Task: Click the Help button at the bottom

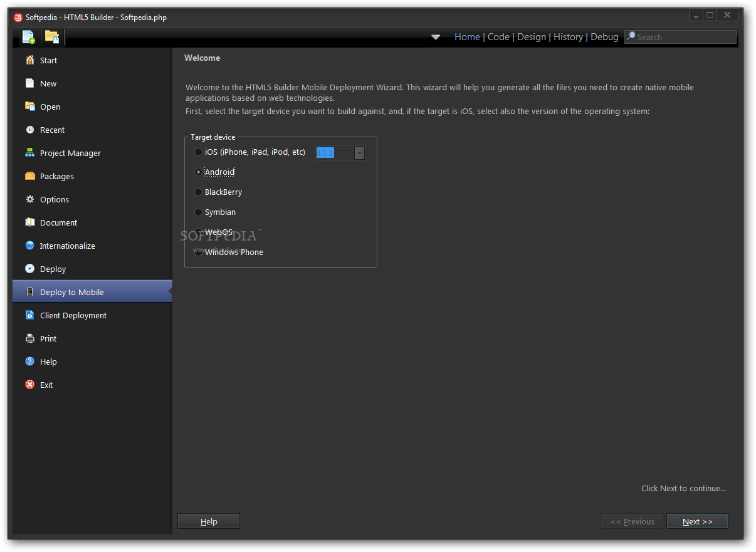Action: [x=209, y=521]
